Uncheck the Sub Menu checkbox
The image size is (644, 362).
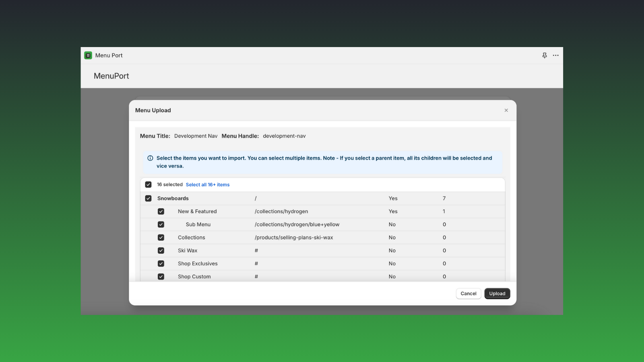(161, 224)
